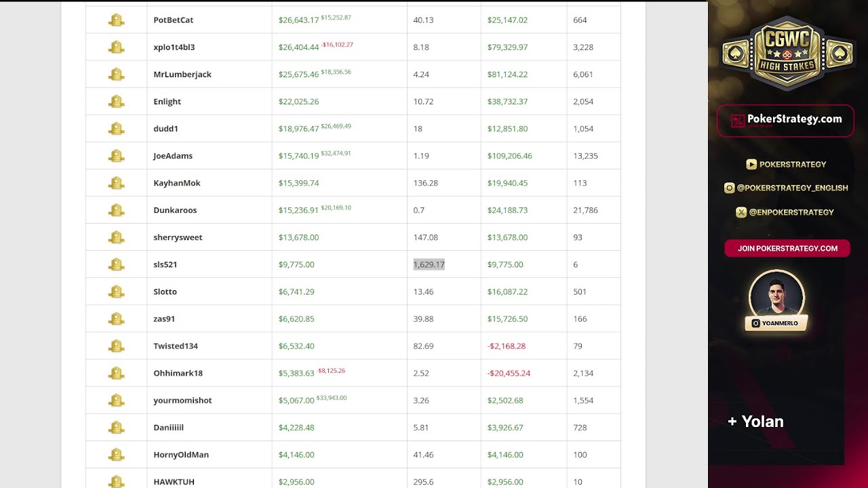Select player name HornyOldMan
Screen dimensions: 868x488
(x=181, y=454)
